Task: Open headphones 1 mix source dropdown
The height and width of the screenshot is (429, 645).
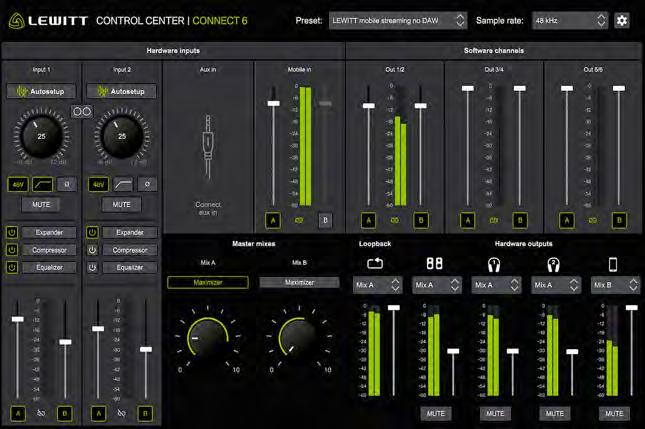Action: (x=496, y=285)
